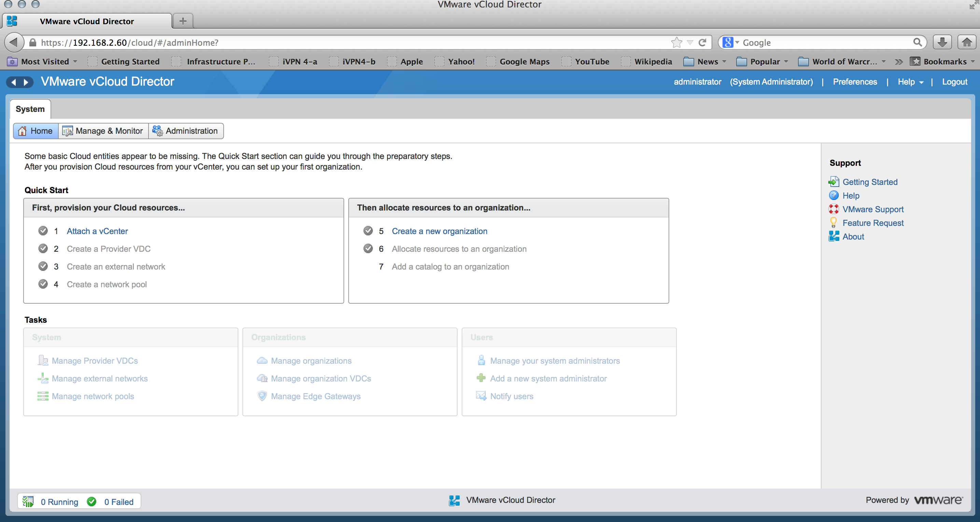Click checkmark beside Attach a vCenter
980x522 pixels.
[x=43, y=231]
